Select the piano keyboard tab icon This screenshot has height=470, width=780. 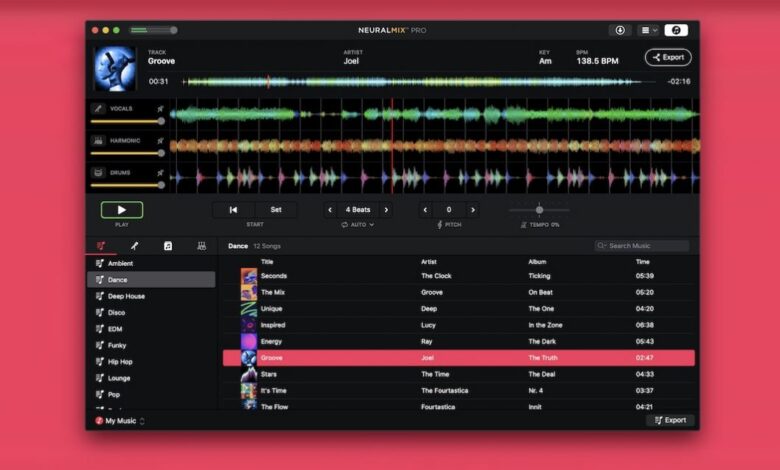(201, 246)
